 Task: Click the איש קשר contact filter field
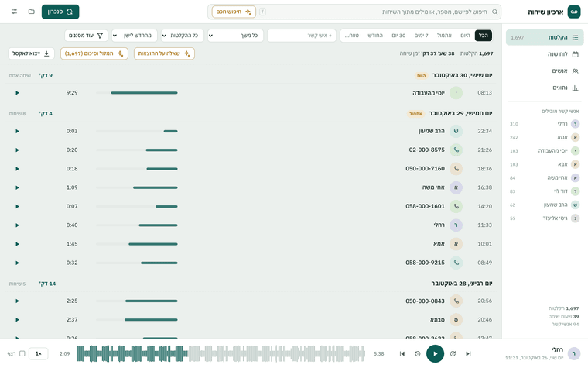(302, 36)
